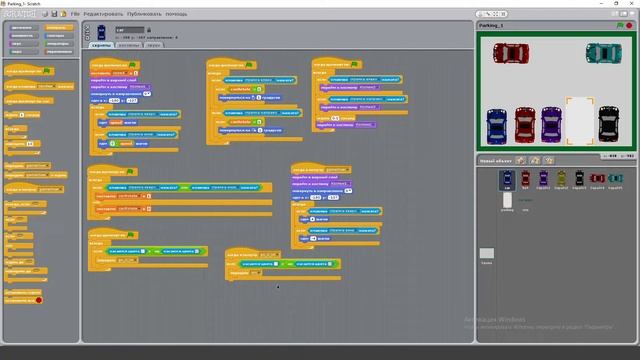
Task: Switch to the Скрипты tab
Action: [x=101, y=45]
